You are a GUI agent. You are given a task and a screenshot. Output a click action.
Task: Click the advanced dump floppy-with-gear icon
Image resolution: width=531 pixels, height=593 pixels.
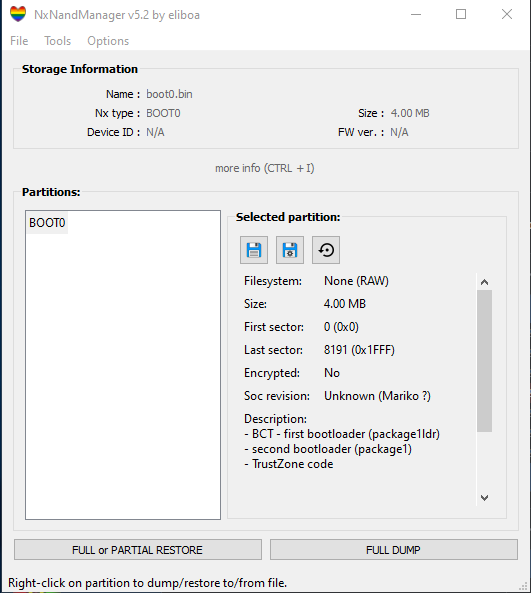coord(290,250)
